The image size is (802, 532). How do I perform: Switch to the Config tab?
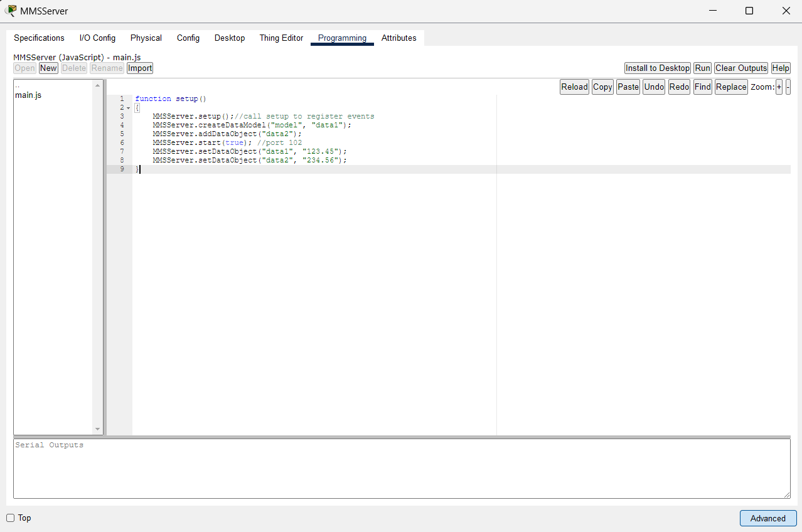[188, 38]
